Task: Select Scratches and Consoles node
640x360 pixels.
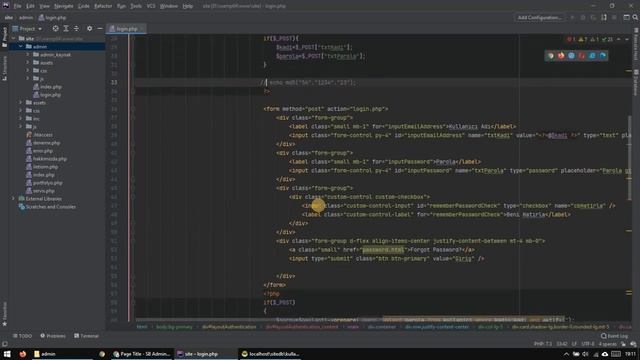Action: point(47,207)
